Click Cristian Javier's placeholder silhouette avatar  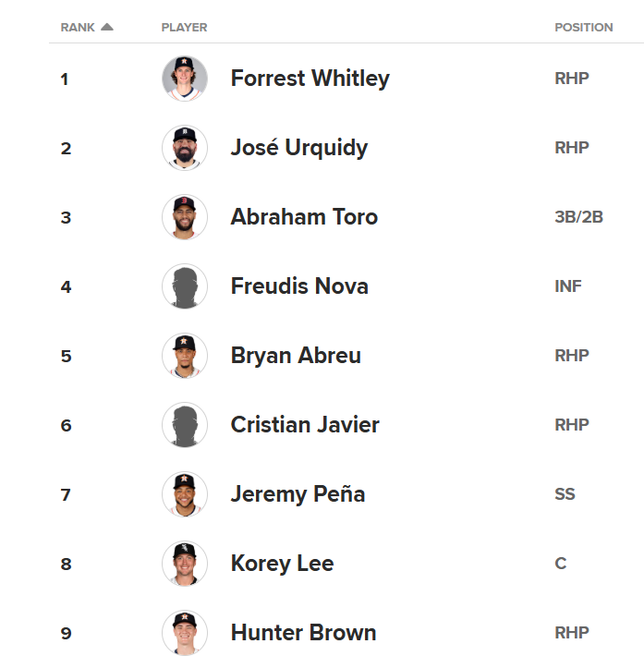pos(185,425)
